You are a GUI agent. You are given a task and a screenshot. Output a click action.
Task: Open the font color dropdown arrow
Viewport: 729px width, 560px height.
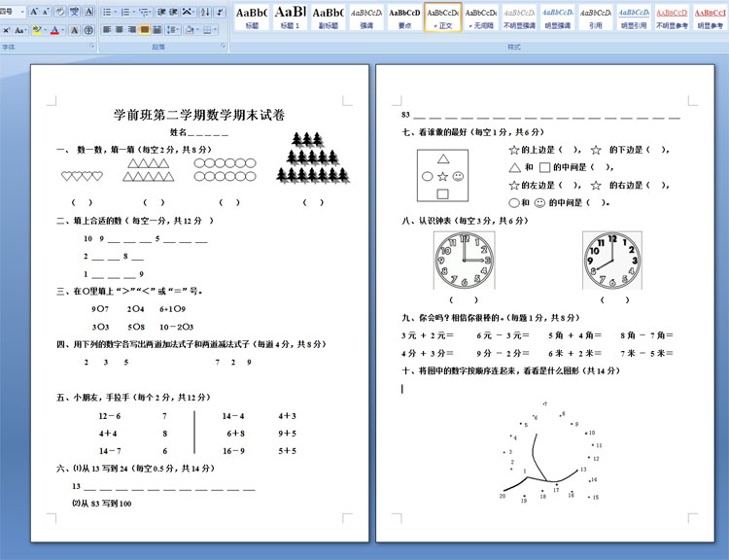(62, 30)
